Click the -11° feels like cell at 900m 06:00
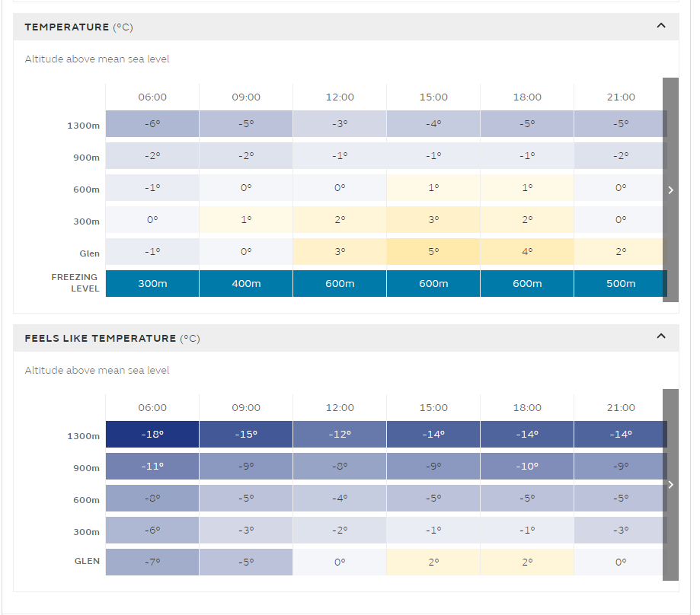 click(152, 466)
